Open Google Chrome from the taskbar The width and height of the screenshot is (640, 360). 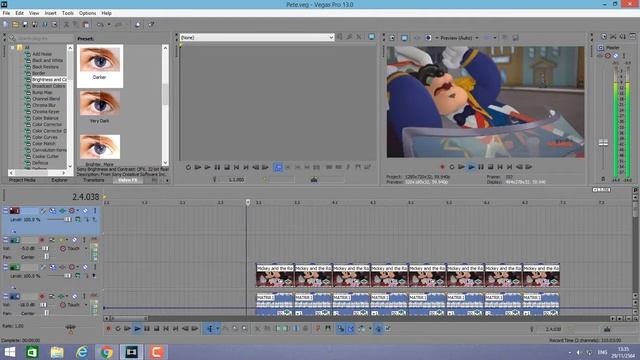[x=106, y=352]
